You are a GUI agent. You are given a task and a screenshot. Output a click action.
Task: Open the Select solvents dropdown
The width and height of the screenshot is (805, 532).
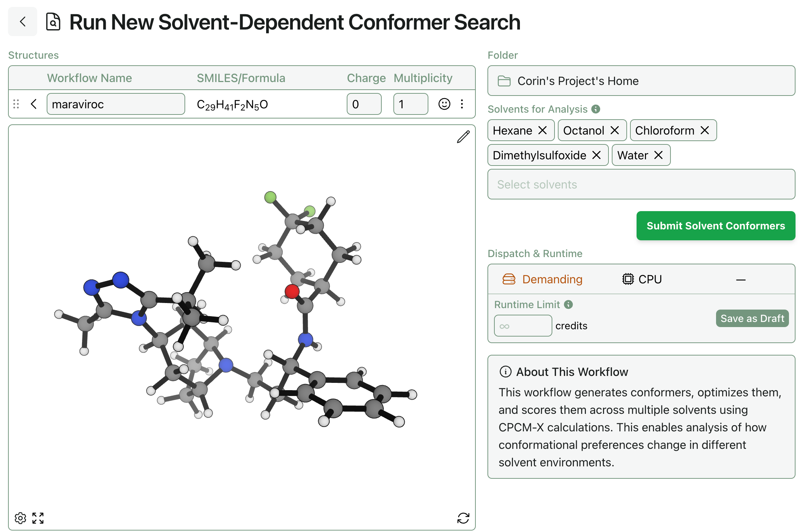click(x=641, y=185)
